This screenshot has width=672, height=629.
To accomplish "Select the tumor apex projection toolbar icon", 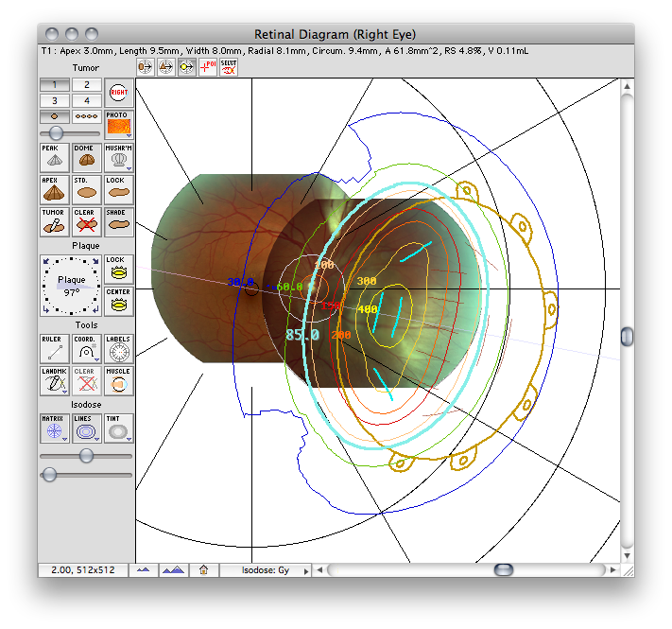I will pyautogui.click(x=165, y=67).
